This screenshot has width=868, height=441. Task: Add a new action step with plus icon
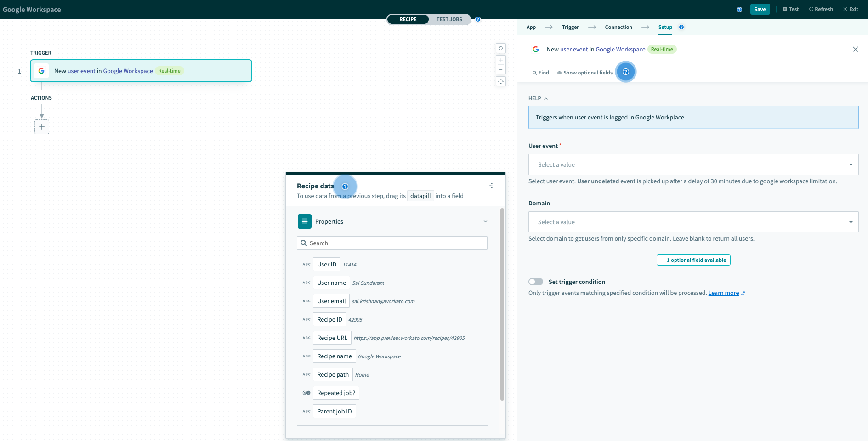point(42,127)
